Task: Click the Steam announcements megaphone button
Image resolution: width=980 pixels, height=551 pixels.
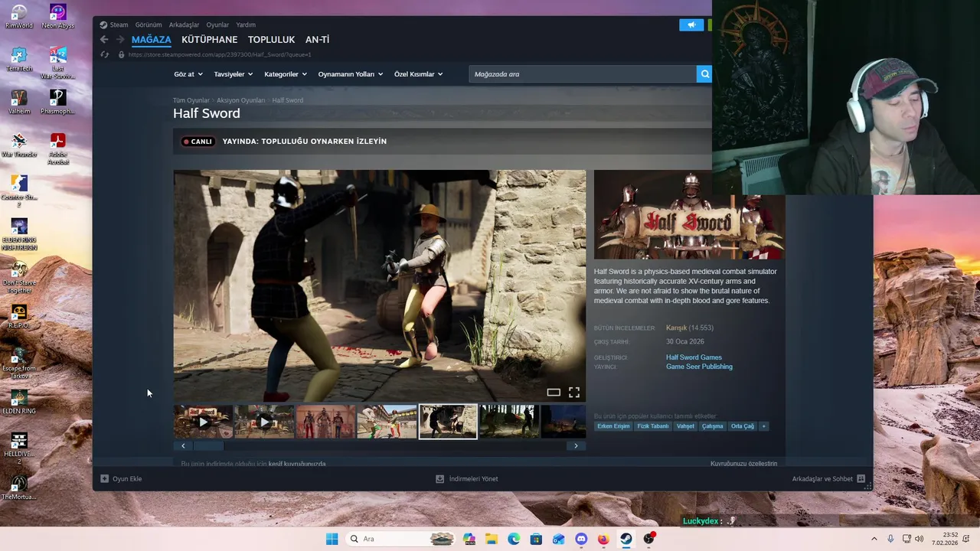Action: pos(691,24)
